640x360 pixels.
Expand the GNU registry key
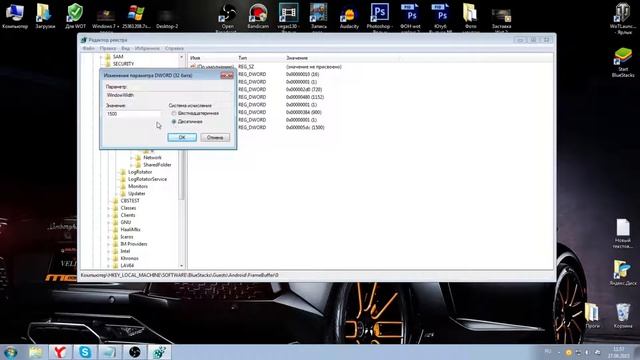coord(109,222)
